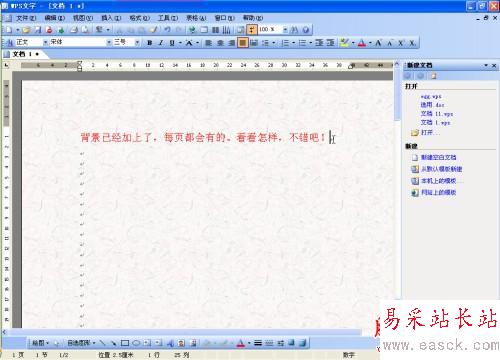Click the Print Preview icon

(85, 30)
